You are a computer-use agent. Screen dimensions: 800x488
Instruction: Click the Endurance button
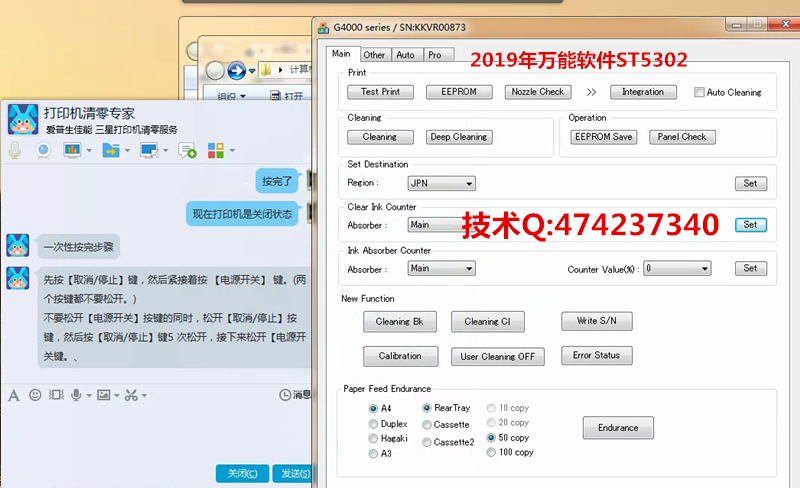[x=618, y=428]
